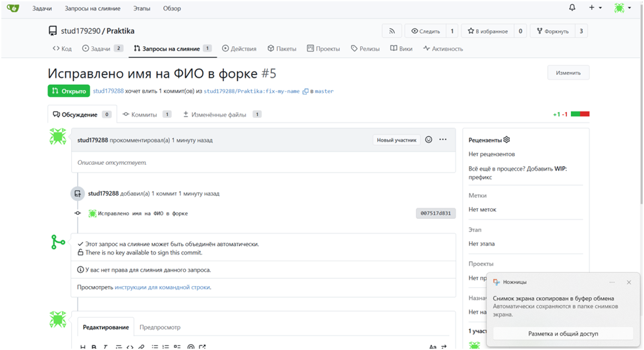This screenshot has width=644, height=350.
Task: Copy branch name using the copy icon
Action: pyautogui.click(x=306, y=92)
